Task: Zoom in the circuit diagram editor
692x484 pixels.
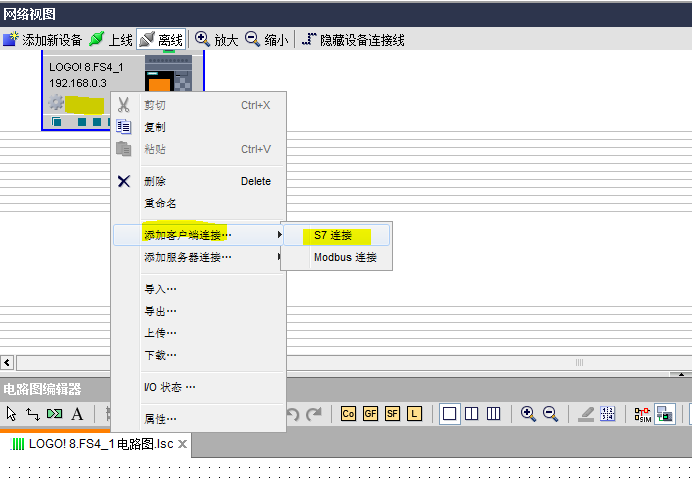Action: click(x=528, y=414)
